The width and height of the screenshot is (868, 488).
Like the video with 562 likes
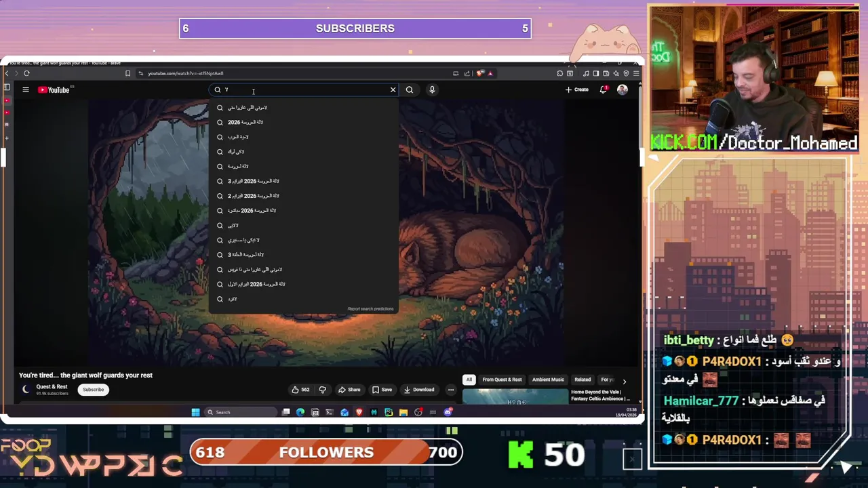pos(300,390)
